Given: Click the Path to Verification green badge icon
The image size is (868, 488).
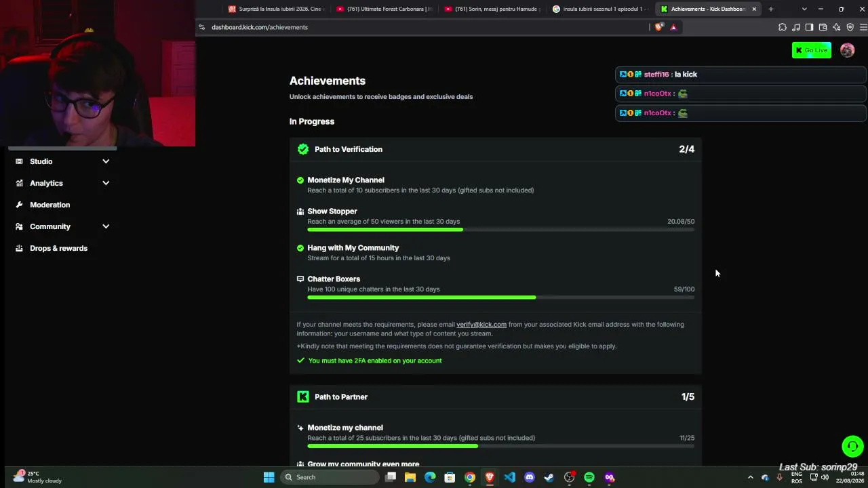Looking at the screenshot, I should point(303,149).
